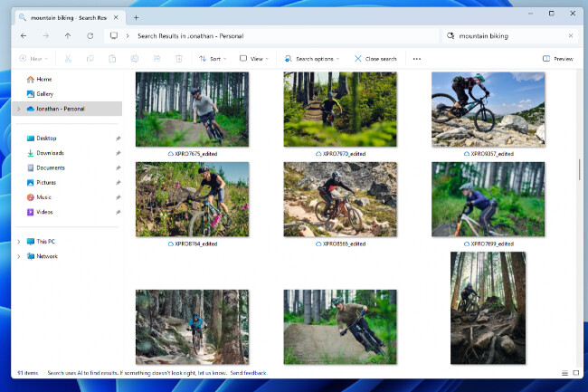Switch to large thumbnails view in status bar

(x=575, y=373)
